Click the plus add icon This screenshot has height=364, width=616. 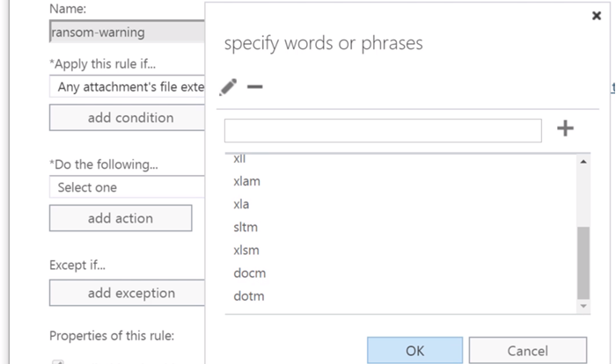click(565, 129)
